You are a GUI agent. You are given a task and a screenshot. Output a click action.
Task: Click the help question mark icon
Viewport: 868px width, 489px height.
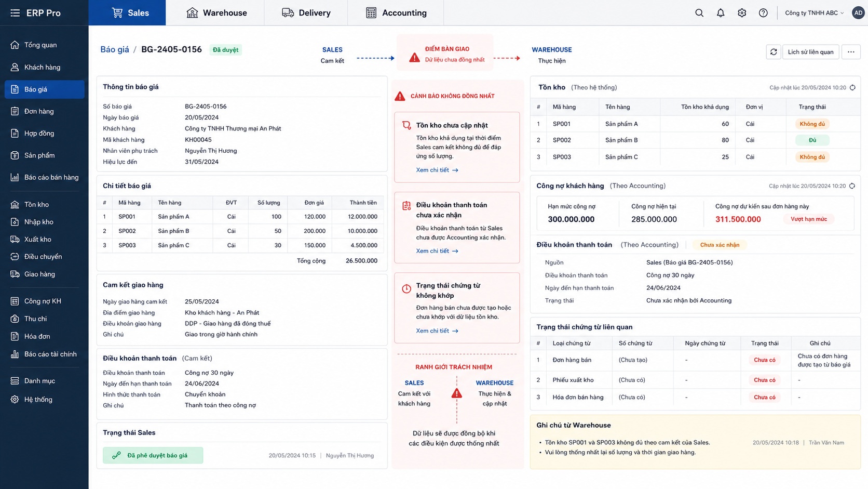click(763, 13)
